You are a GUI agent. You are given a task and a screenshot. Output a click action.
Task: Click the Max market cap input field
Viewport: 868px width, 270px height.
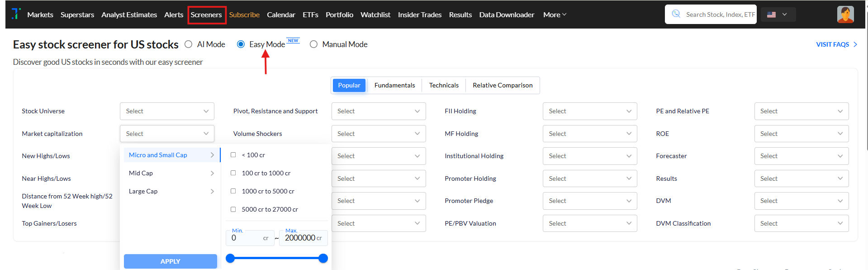pyautogui.click(x=299, y=238)
